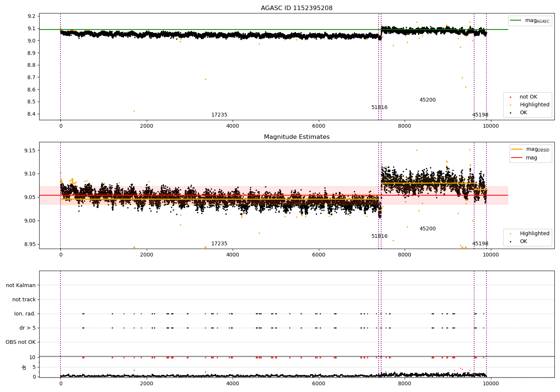Select the orange mag OBSID legend line
Viewport: 560px width, 392px height.
[517, 149]
